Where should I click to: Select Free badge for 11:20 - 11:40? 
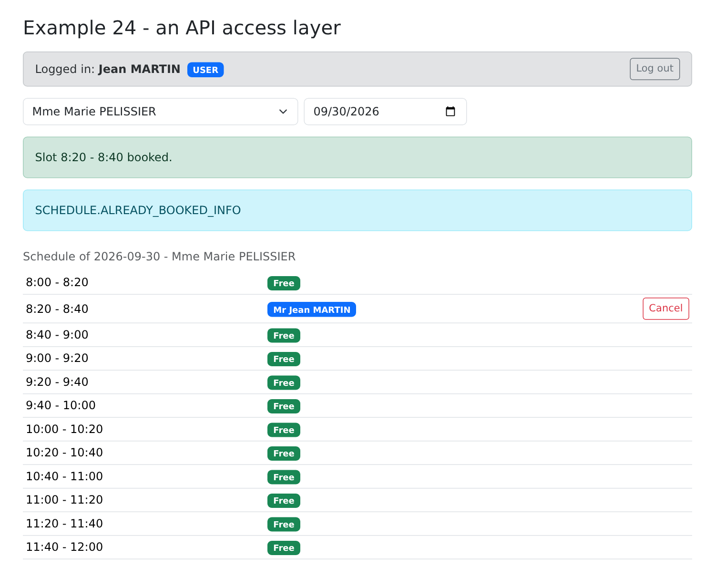pos(284,525)
